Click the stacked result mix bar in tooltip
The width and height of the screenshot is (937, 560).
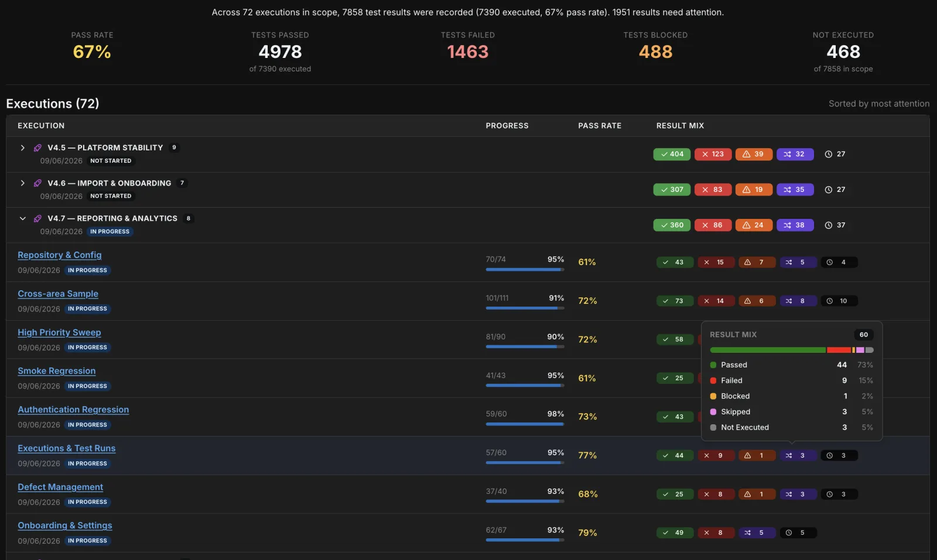point(792,350)
